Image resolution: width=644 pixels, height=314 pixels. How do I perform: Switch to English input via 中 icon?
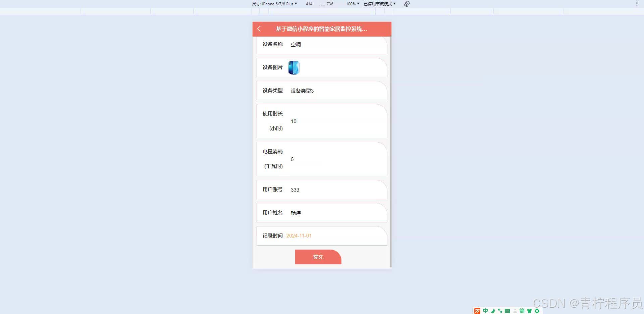(485, 310)
